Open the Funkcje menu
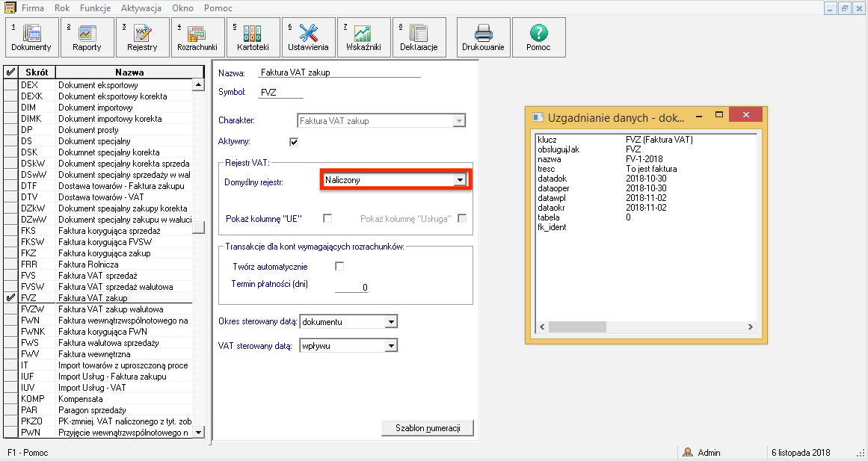 pyautogui.click(x=95, y=7)
